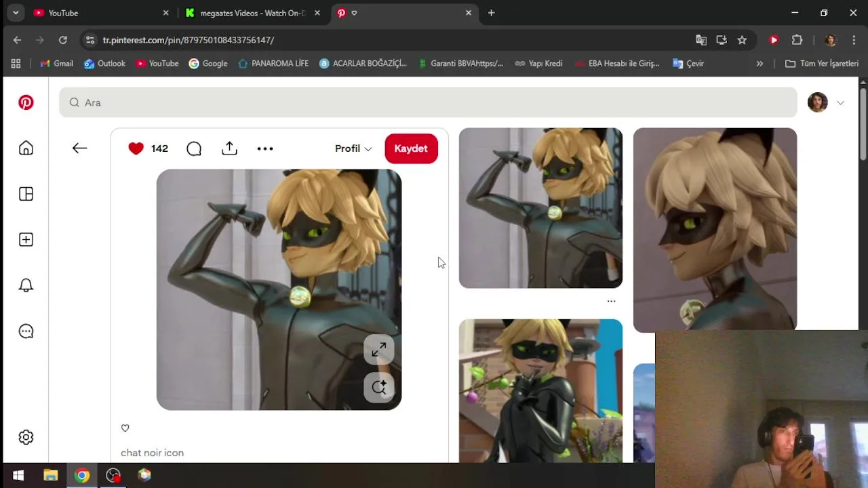
Task: Open PANAROMA LİFE bookmark
Action: point(273,64)
